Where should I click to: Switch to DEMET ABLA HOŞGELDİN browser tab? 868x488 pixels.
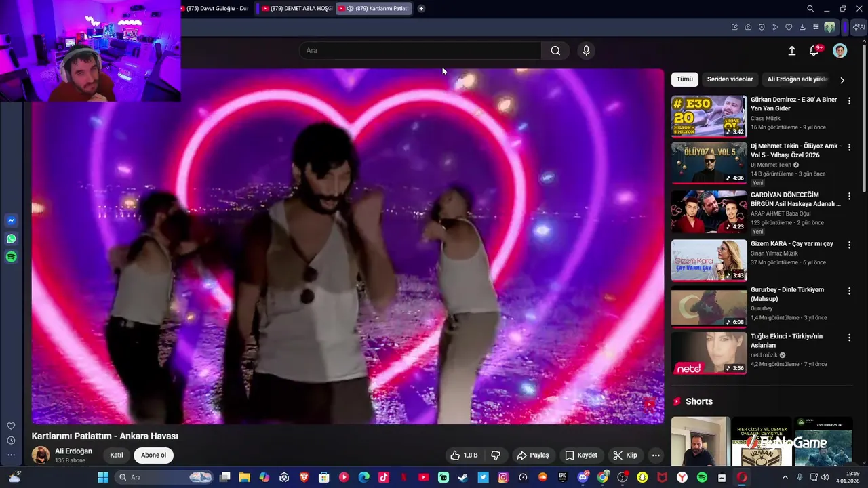coord(296,9)
